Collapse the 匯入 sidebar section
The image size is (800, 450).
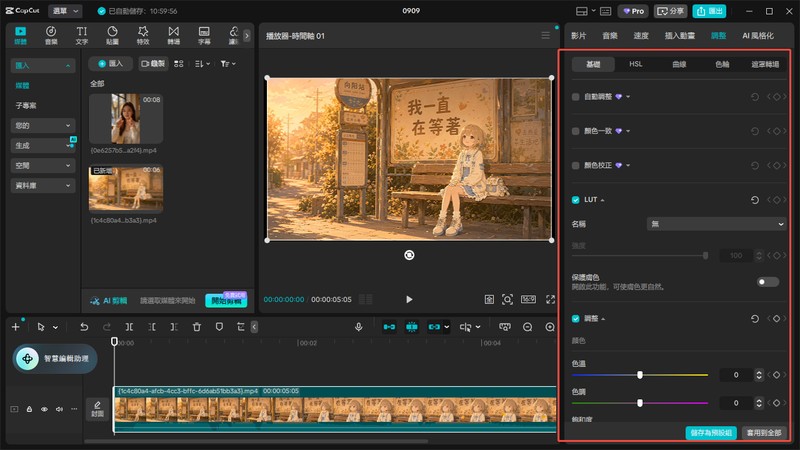click(43, 65)
